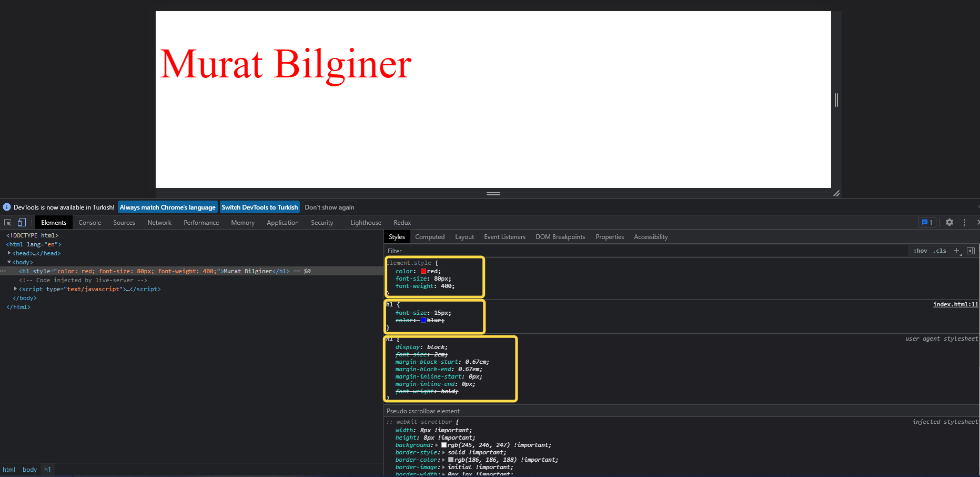Viewport: 980px width, 477px height.
Task: Dismiss the language prompt with Don't show again
Action: click(x=329, y=207)
